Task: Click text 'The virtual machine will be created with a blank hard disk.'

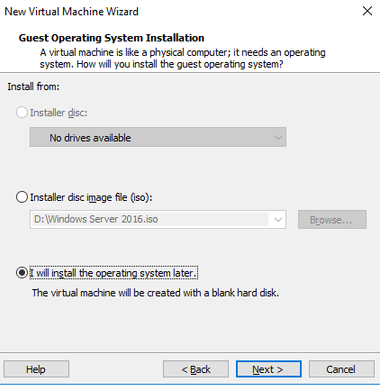Action: point(155,293)
